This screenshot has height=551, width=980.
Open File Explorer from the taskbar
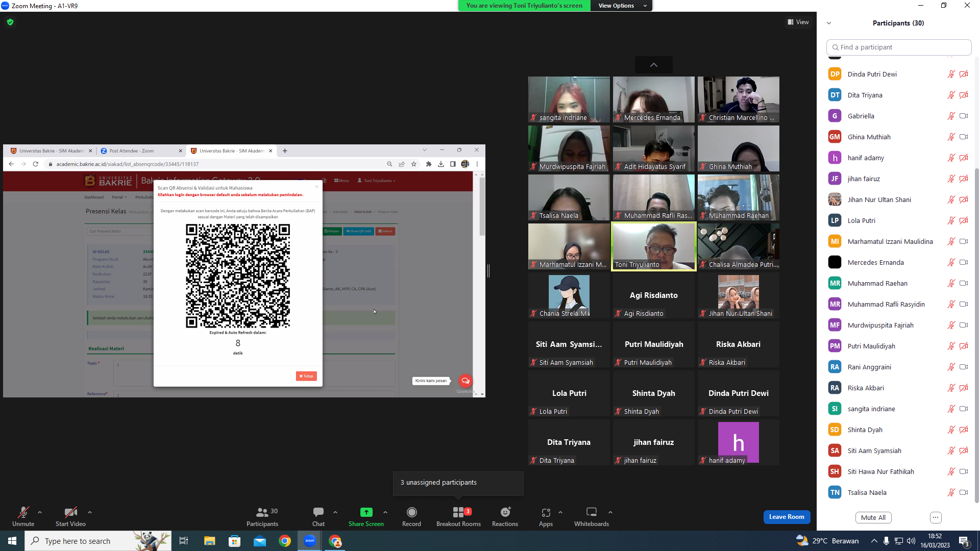[x=209, y=541]
